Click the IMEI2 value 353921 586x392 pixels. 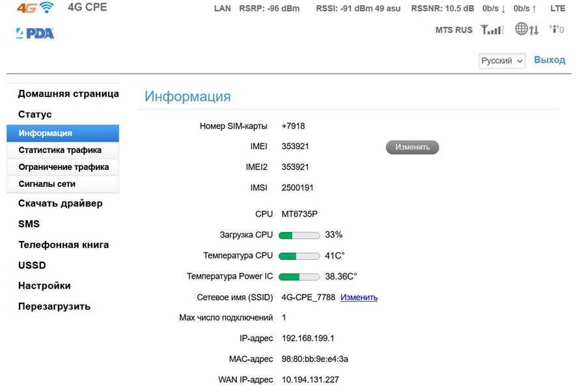pyautogui.click(x=295, y=167)
